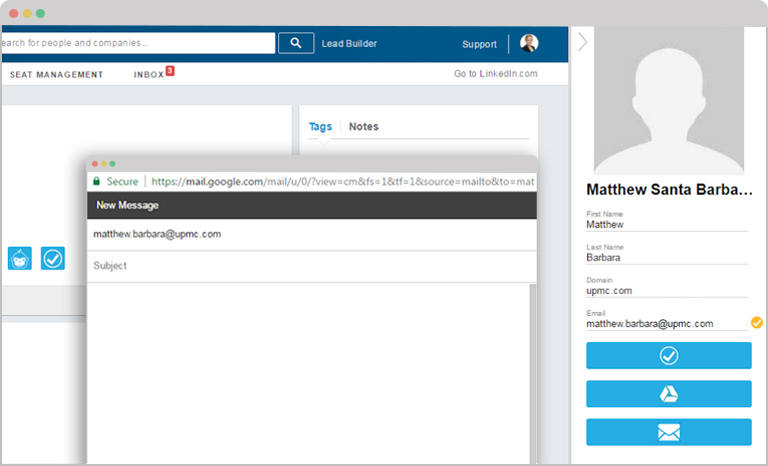Click the mail.google.com URL address bar
The width and height of the screenshot is (768, 466).
(x=342, y=182)
